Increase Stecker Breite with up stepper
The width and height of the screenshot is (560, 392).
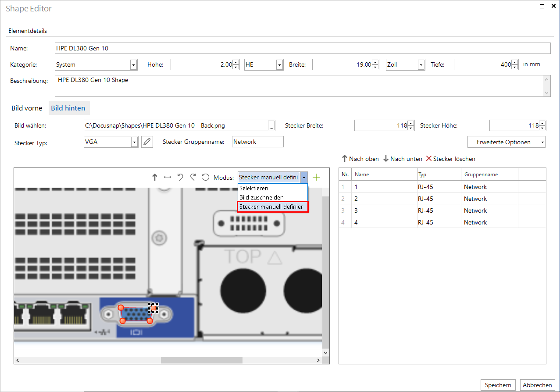tap(411, 123)
